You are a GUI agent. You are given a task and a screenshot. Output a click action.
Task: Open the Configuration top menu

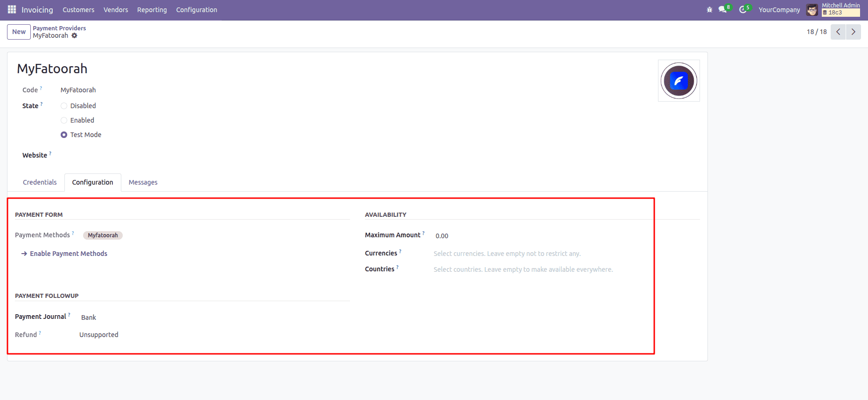(x=196, y=10)
